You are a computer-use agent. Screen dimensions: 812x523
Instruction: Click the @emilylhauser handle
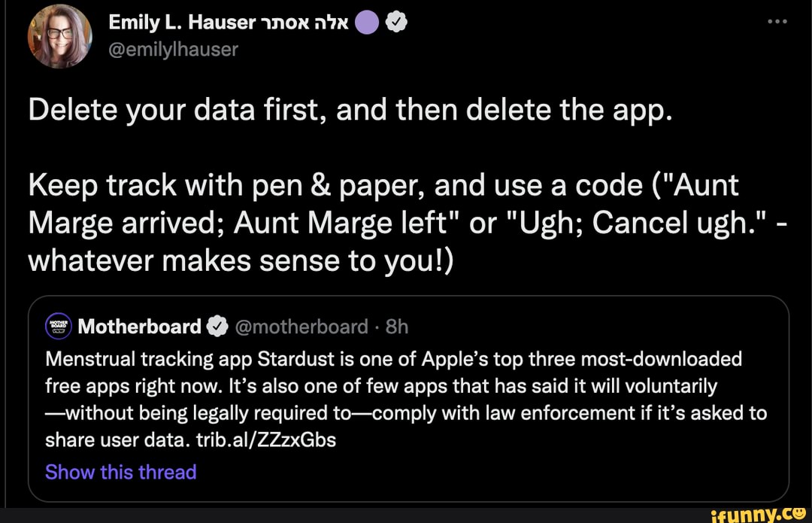(x=174, y=49)
